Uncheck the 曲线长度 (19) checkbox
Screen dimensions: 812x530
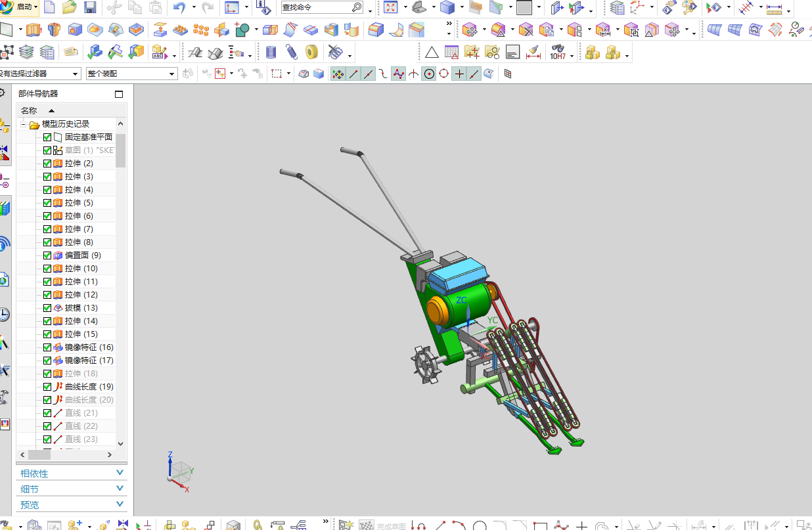(x=47, y=387)
